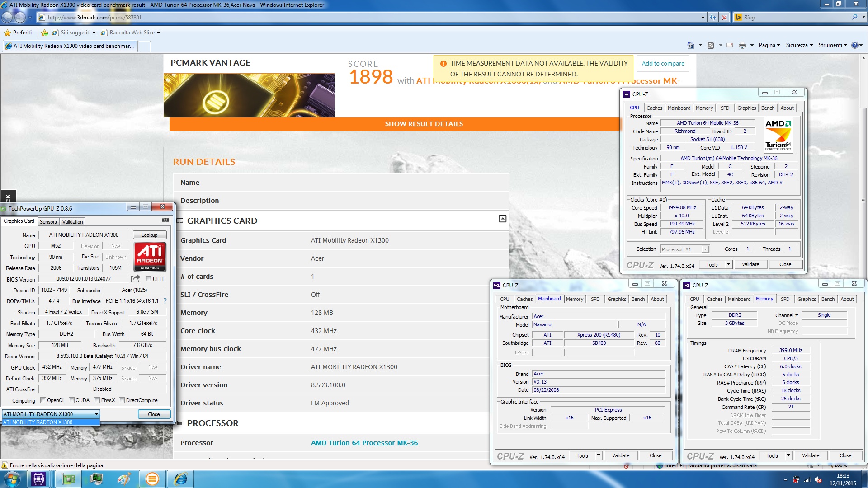Click the AMD Turion64 logo in CPU-Z
Screen dimensions: 868x488
point(778,135)
